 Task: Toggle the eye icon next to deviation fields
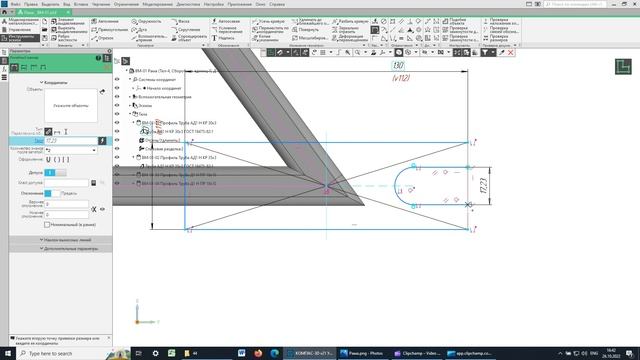pos(102,209)
